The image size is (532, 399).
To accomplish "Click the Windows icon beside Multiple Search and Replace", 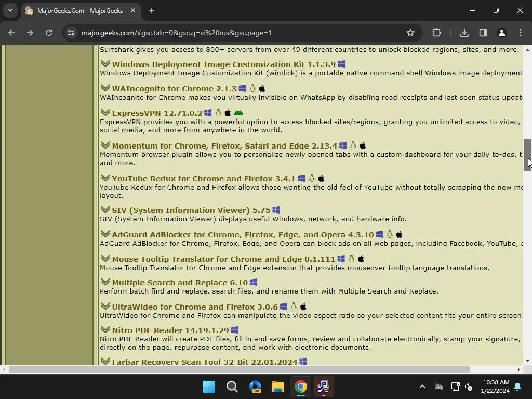I will [x=254, y=282].
